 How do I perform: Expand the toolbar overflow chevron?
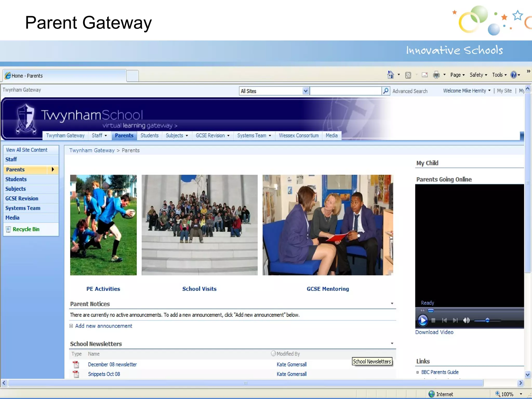[x=528, y=71]
